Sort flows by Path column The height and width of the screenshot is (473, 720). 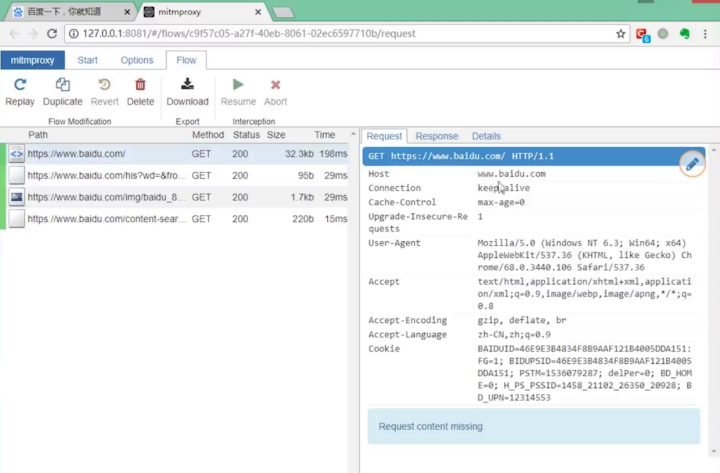click(x=38, y=135)
